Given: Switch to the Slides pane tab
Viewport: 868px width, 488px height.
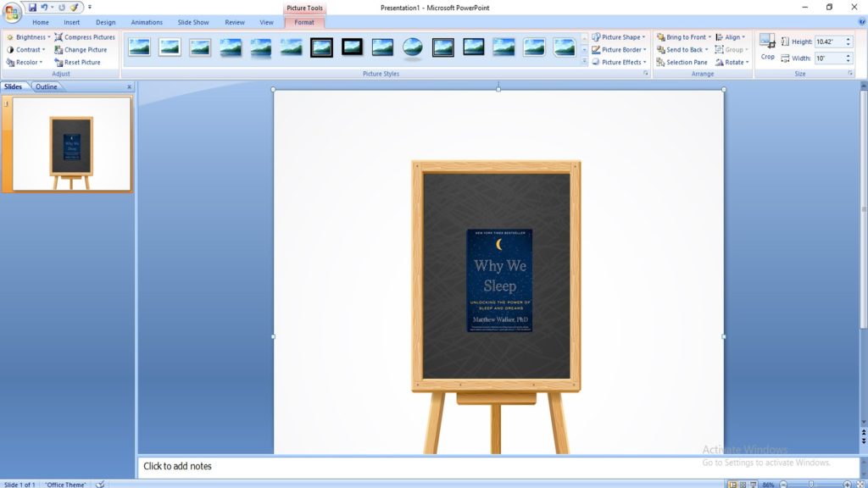Looking at the screenshot, I should click(x=14, y=86).
